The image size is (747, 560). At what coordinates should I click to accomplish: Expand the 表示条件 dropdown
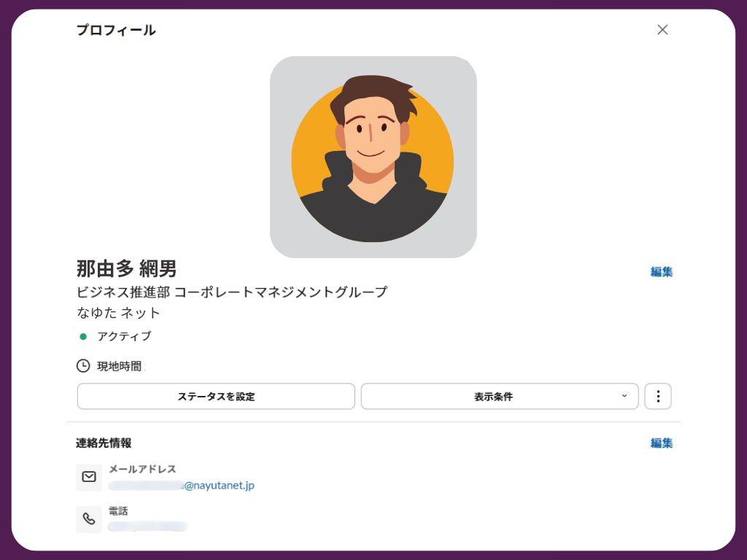click(x=500, y=396)
